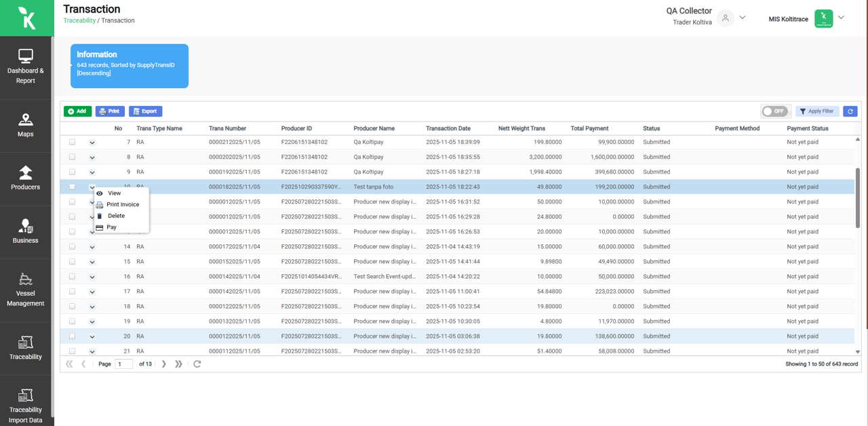Click the Information summary card
The height and width of the screenshot is (426, 868).
[130, 66]
